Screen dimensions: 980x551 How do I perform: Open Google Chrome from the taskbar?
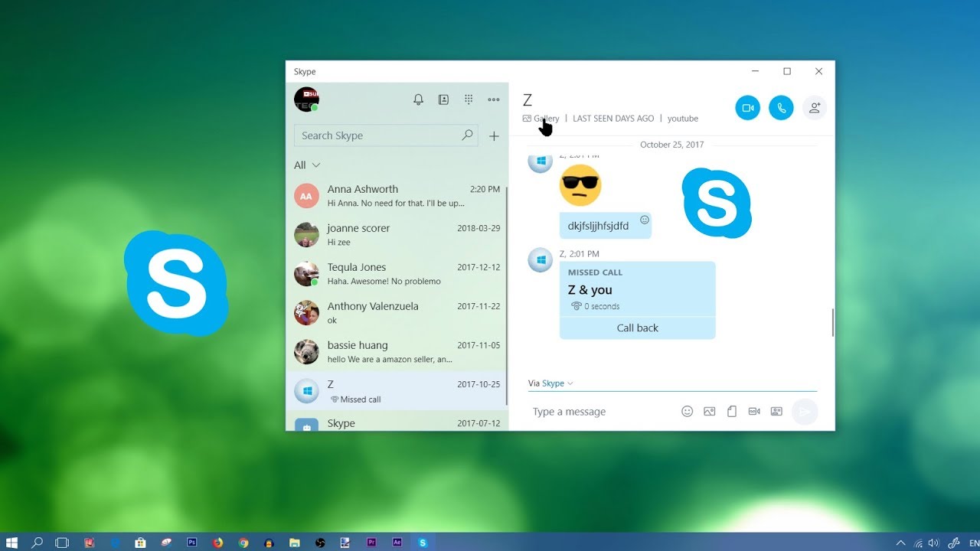click(x=243, y=543)
